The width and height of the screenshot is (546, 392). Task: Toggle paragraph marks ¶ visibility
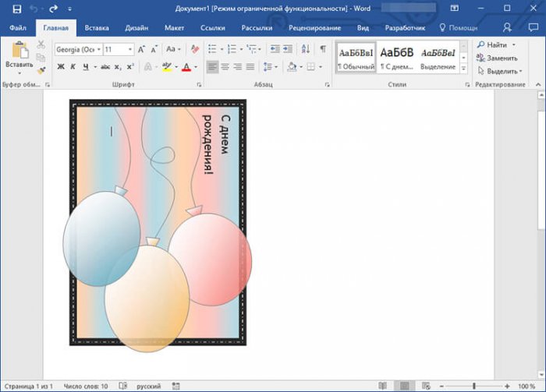[322, 49]
